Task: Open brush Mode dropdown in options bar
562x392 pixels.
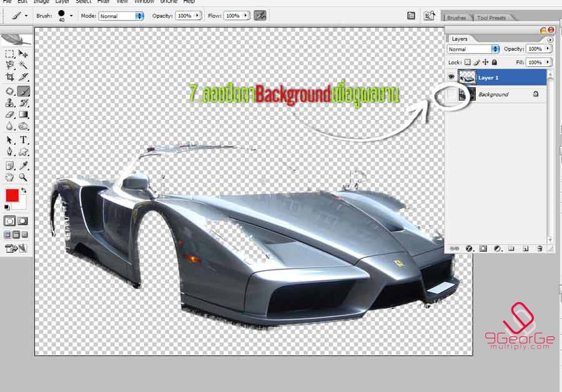Action: [x=121, y=16]
